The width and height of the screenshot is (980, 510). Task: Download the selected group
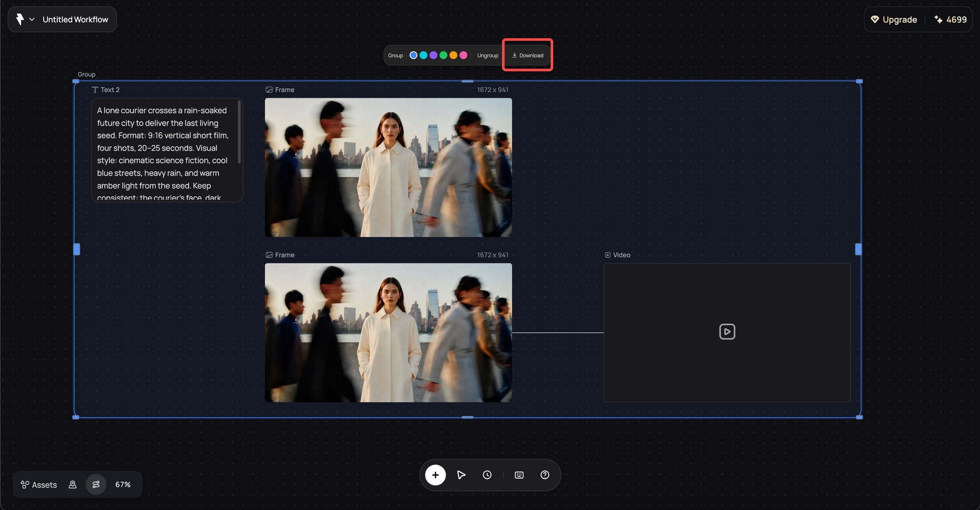point(528,55)
